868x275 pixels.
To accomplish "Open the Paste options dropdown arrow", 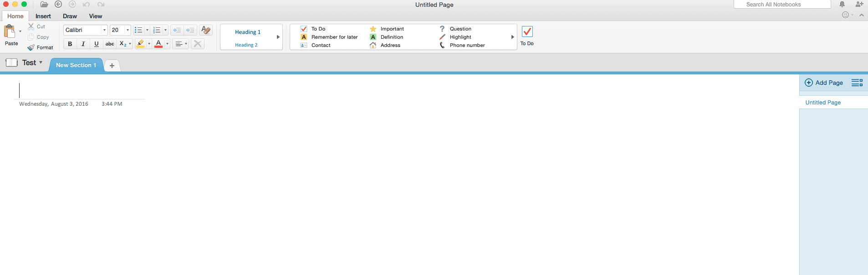I will pyautogui.click(x=20, y=31).
